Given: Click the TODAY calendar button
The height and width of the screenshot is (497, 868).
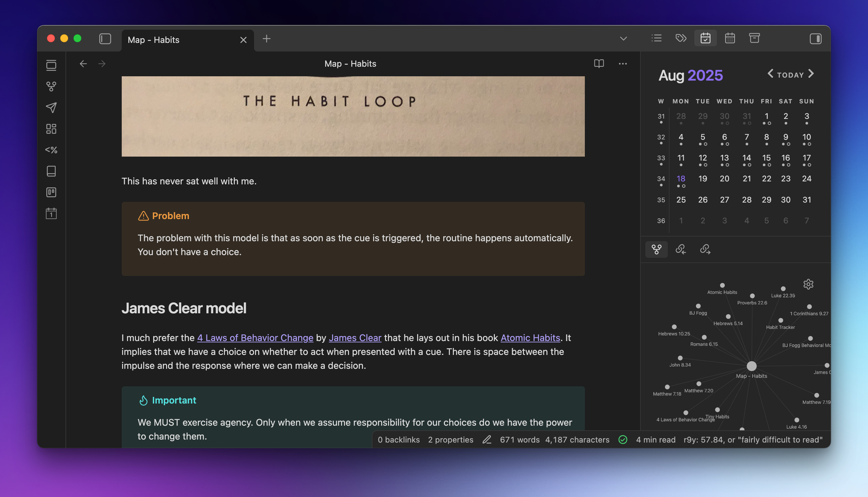Looking at the screenshot, I should pos(790,75).
